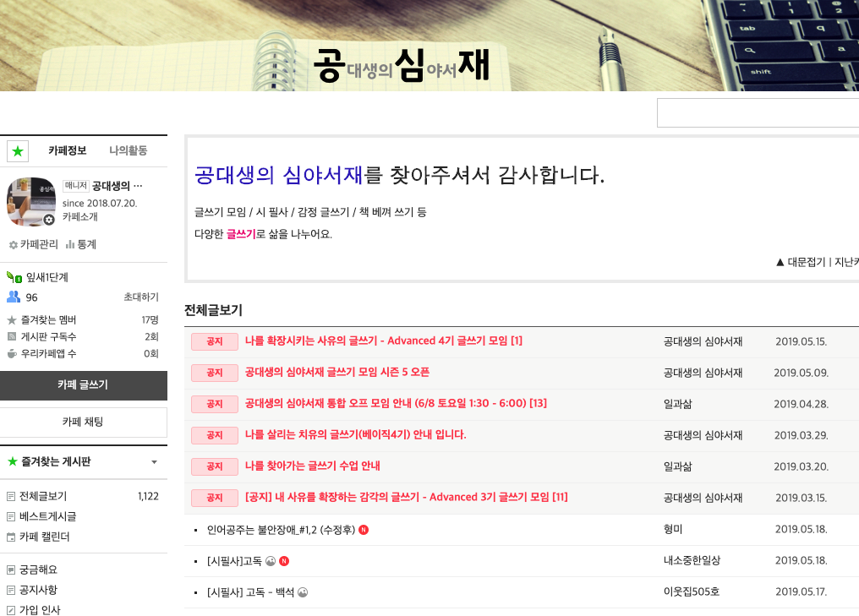Screen dimensions: 859x616
Task: Click the pencil icon beside 가입 인사
Action: point(10,610)
